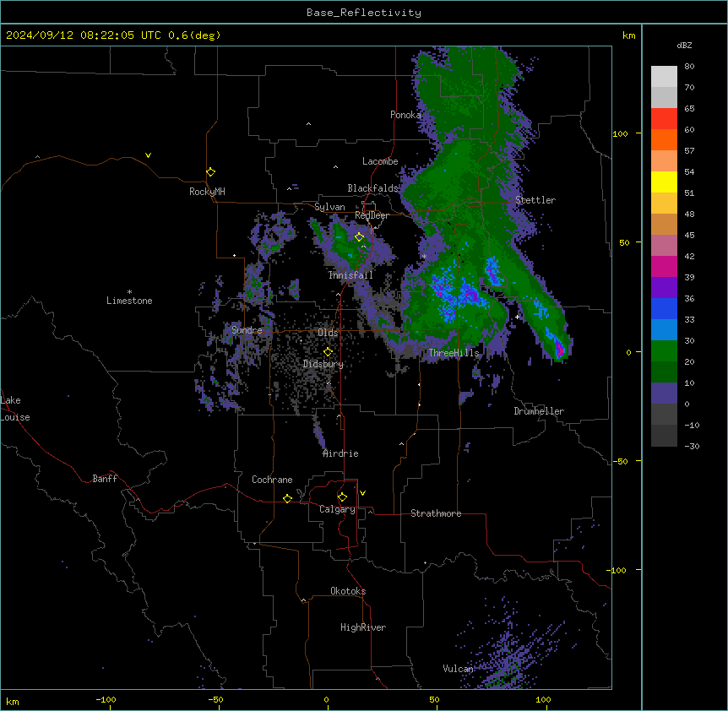The image size is (728, 711).
Task: Click the yellow V marker east of Calgary
Action: pos(362,493)
